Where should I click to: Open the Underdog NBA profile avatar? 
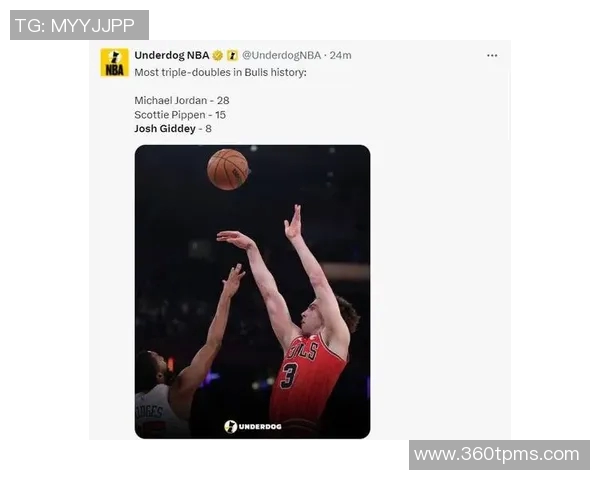click(114, 62)
